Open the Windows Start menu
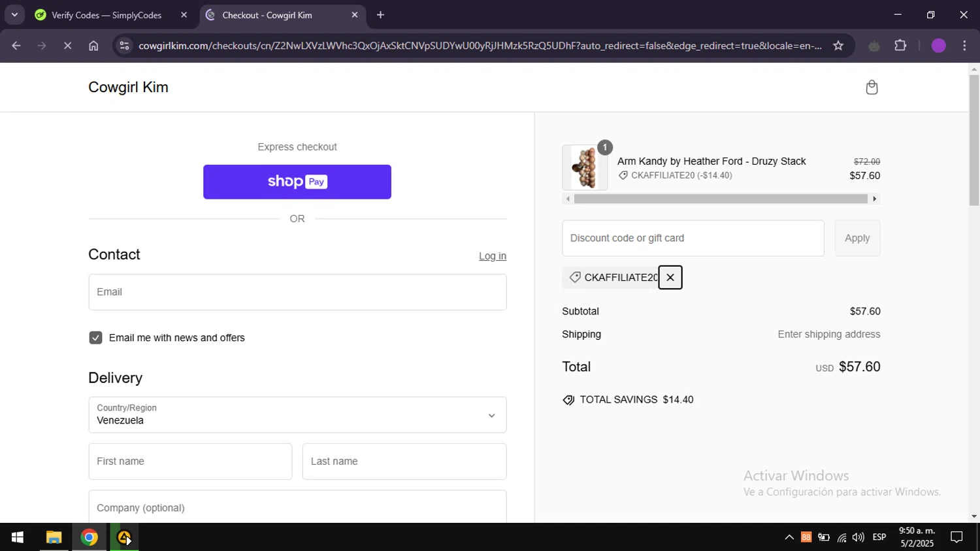 (x=18, y=537)
